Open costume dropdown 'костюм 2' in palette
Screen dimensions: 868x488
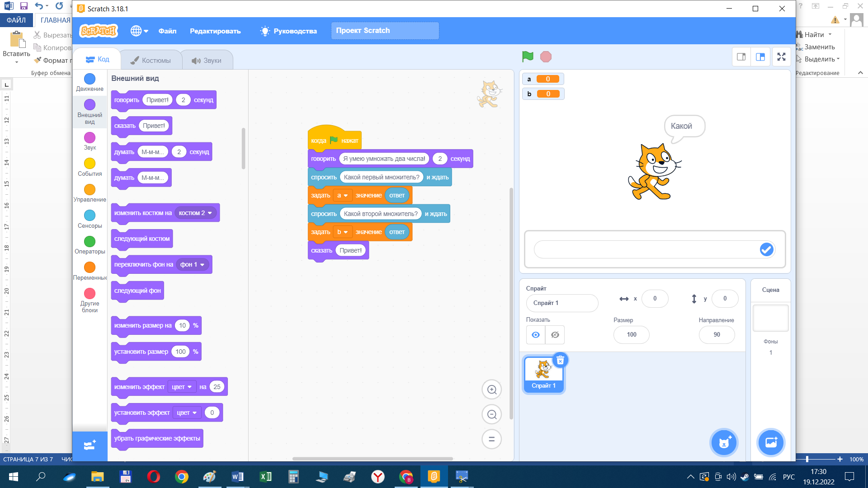pos(195,213)
